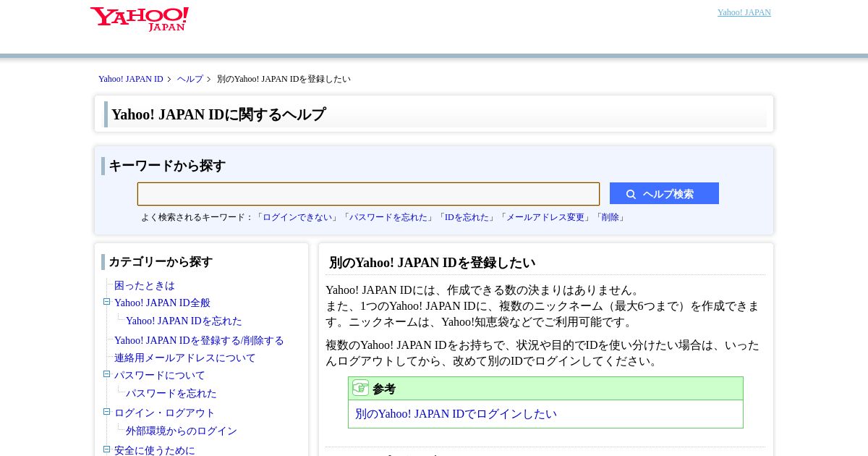Click the カテゴリーから探す heading
The width and height of the screenshot is (868, 456).
click(161, 262)
